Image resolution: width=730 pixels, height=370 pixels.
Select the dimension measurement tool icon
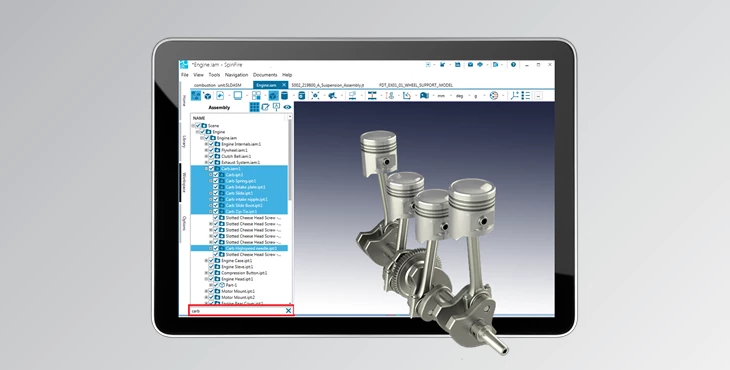pyautogui.click(x=372, y=95)
